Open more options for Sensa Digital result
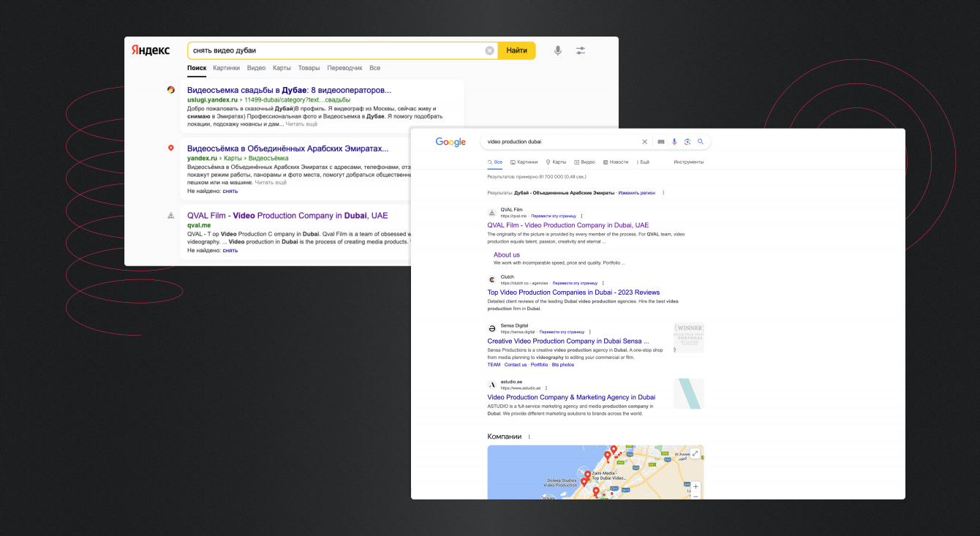 click(589, 332)
